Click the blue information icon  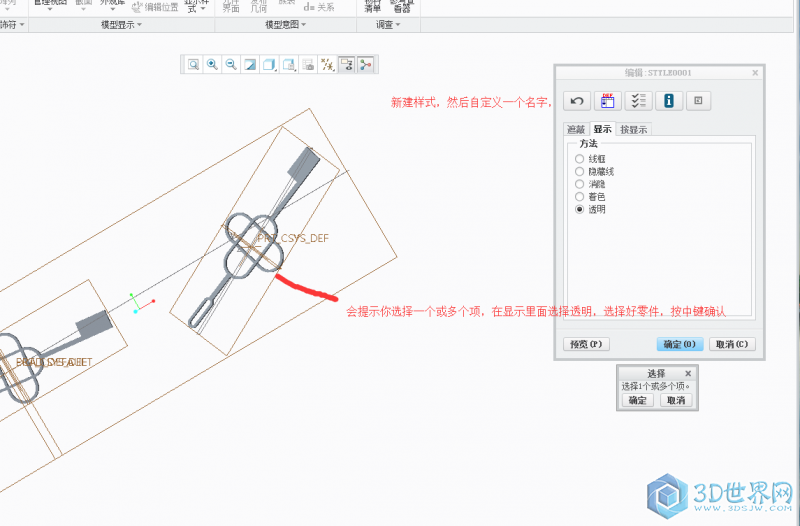coord(669,101)
